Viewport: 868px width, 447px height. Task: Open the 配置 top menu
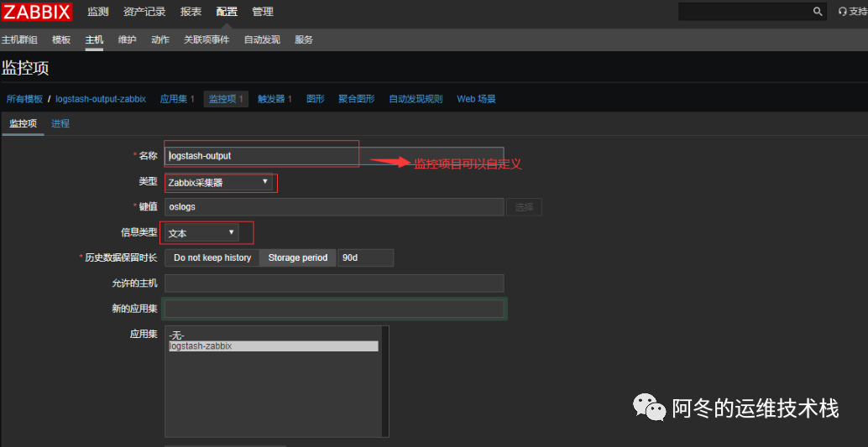[227, 12]
